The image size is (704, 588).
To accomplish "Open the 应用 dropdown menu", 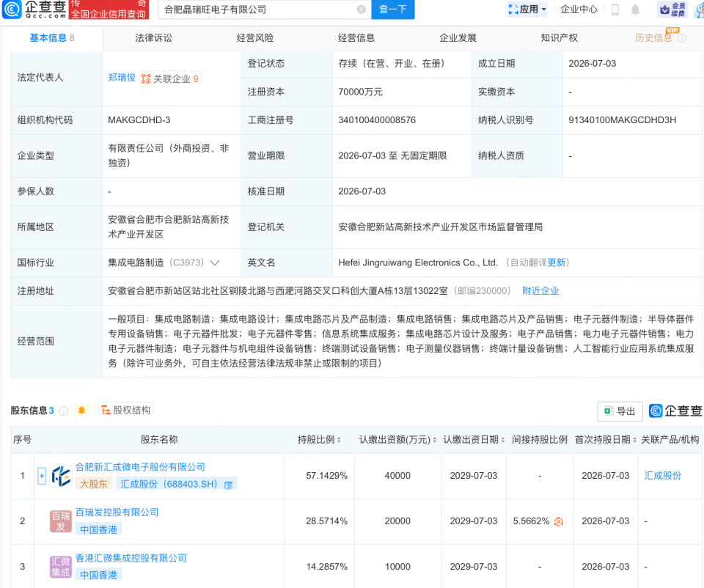I will (x=527, y=10).
